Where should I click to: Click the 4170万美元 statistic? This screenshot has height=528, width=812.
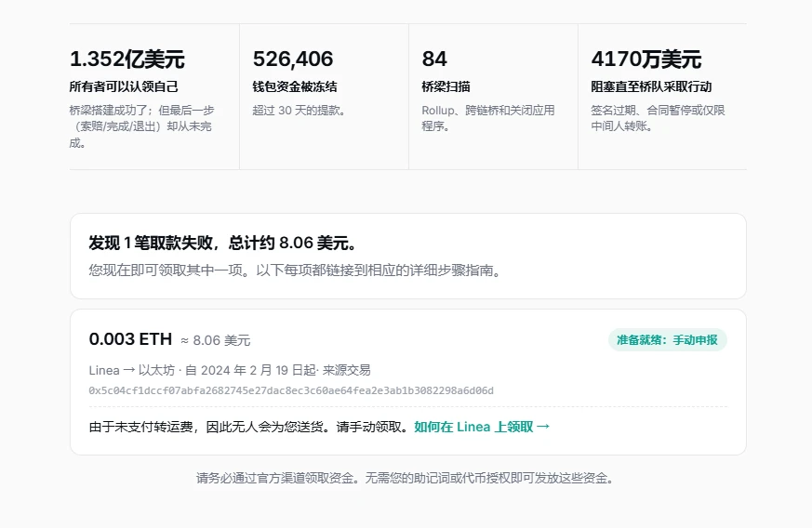tap(646, 59)
